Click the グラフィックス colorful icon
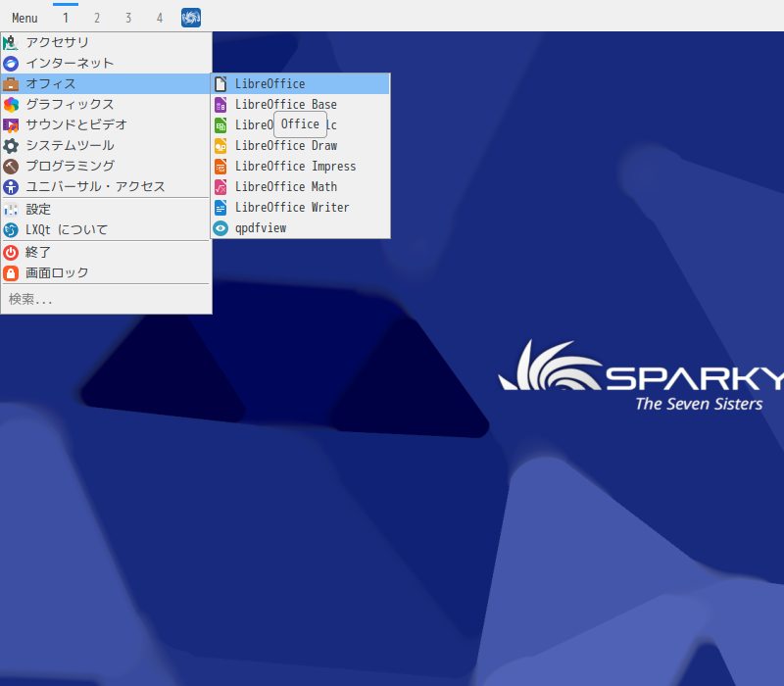 click(11, 104)
